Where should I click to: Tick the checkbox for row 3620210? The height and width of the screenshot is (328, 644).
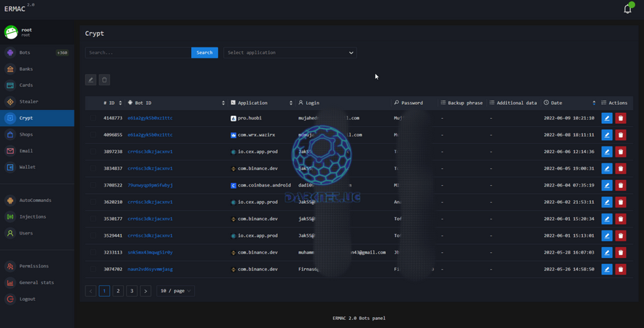click(x=93, y=203)
